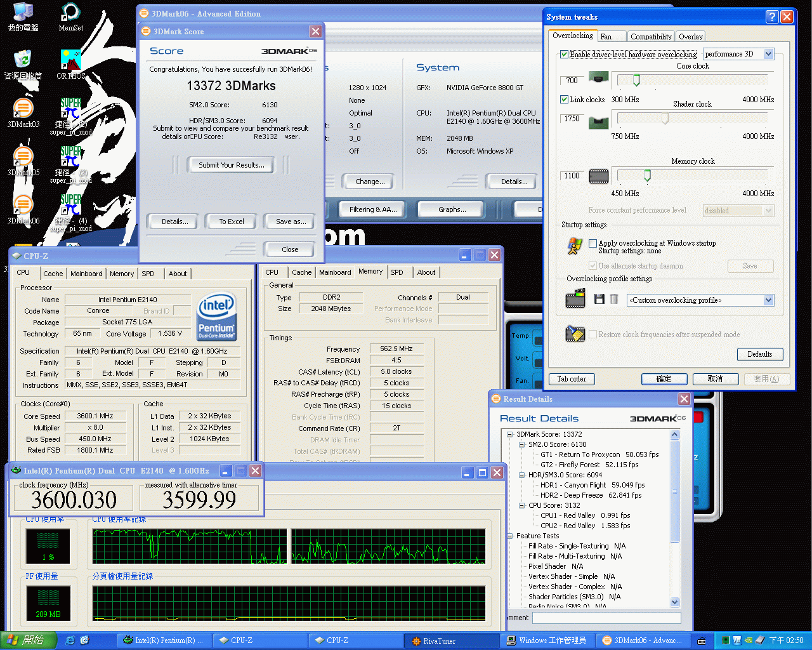Image resolution: width=812 pixels, height=650 pixels.
Task: Click the Intel Pentium logo in CPU-Z
Action: click(216, 316)
